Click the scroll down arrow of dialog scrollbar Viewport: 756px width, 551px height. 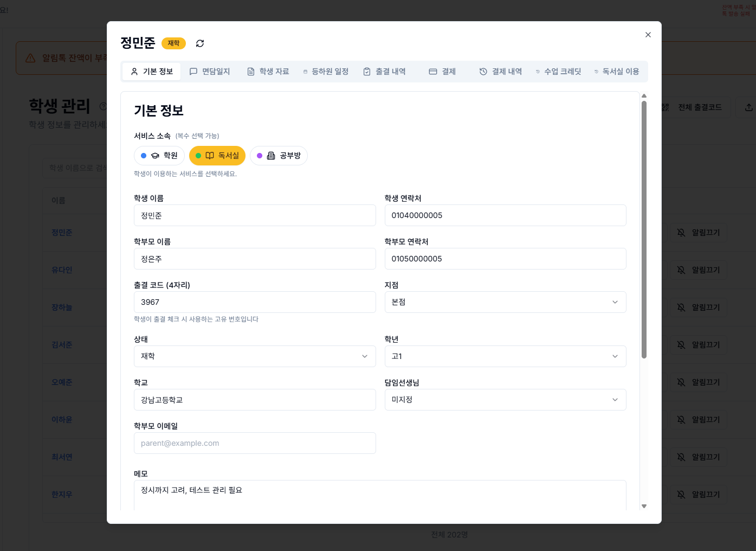point(644,506)
